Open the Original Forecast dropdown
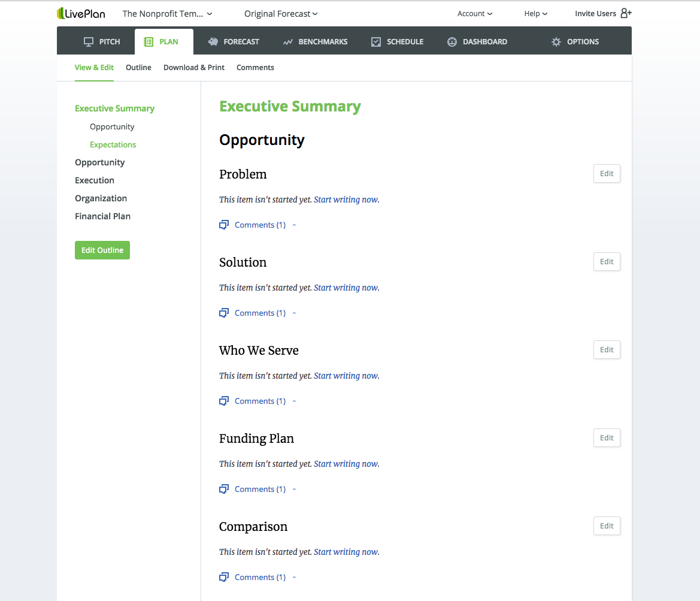 coord(280,13)
